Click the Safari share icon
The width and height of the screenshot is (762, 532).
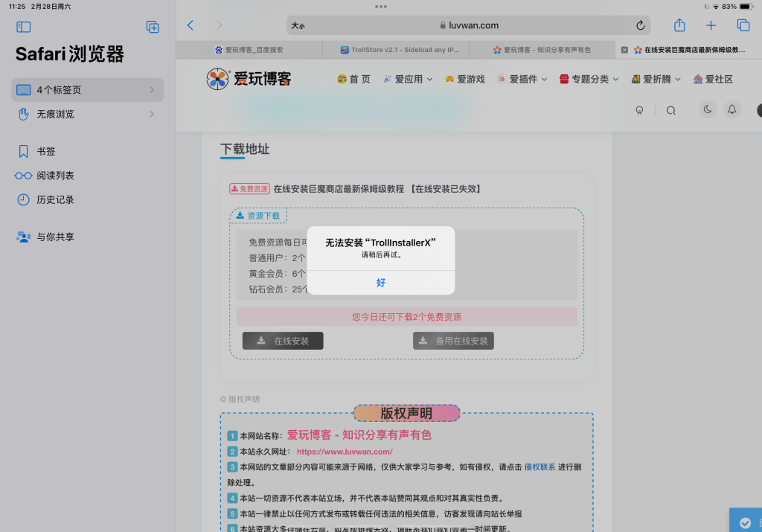[x=678, y=25]
